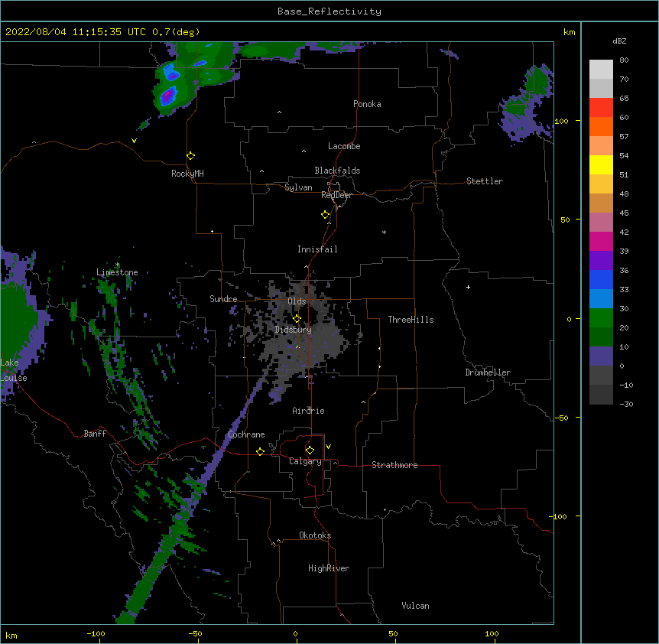This screenshot has height=644, width=659.
Task: Select the yellow 54 dBZ color swatch
Action: coord(601,164)
